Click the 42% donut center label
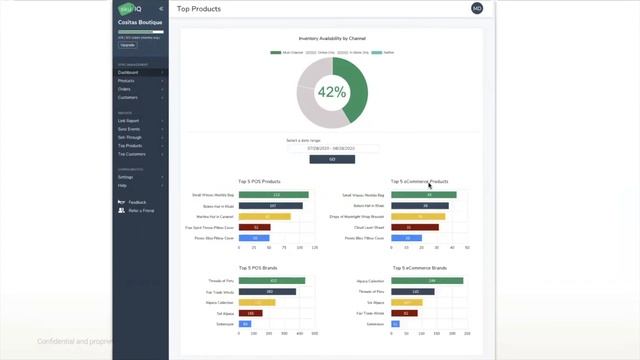The image size is (640, 360). pyautogui.click(x=332, y=92)
